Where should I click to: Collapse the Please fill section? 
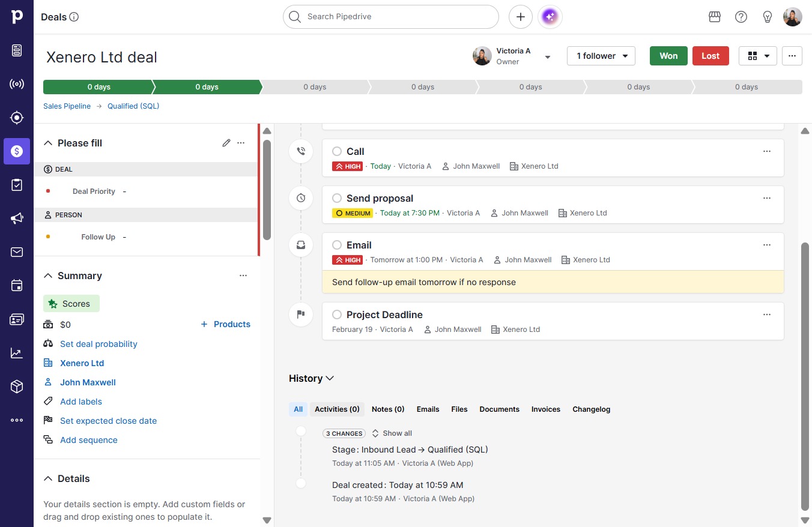point(49,143)
